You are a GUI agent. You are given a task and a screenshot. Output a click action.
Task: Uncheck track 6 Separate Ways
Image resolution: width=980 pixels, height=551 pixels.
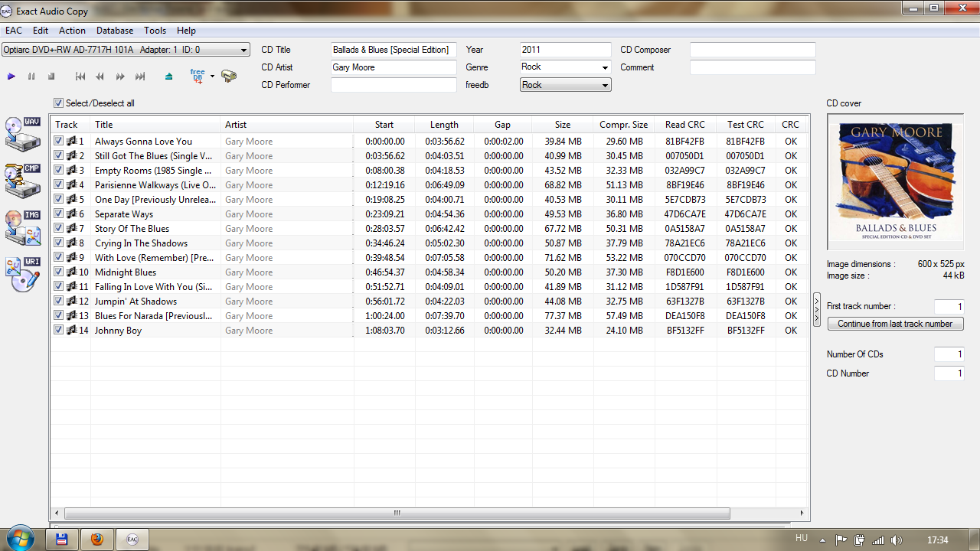click(59, 214)
